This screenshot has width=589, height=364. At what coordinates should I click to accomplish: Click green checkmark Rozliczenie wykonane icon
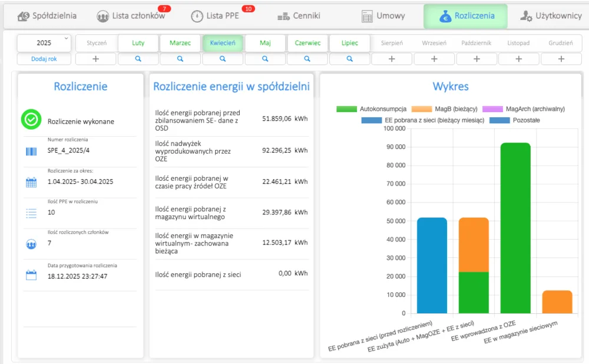coord(31,120)
